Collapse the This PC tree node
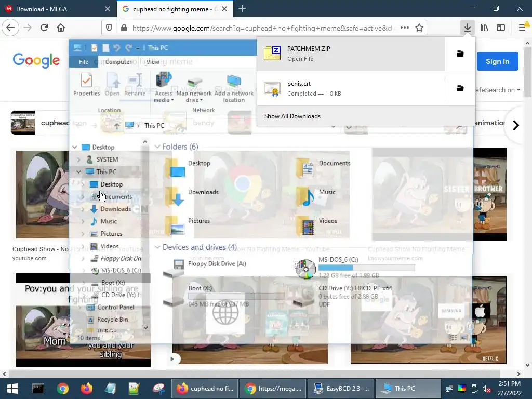 click(78, 171)
